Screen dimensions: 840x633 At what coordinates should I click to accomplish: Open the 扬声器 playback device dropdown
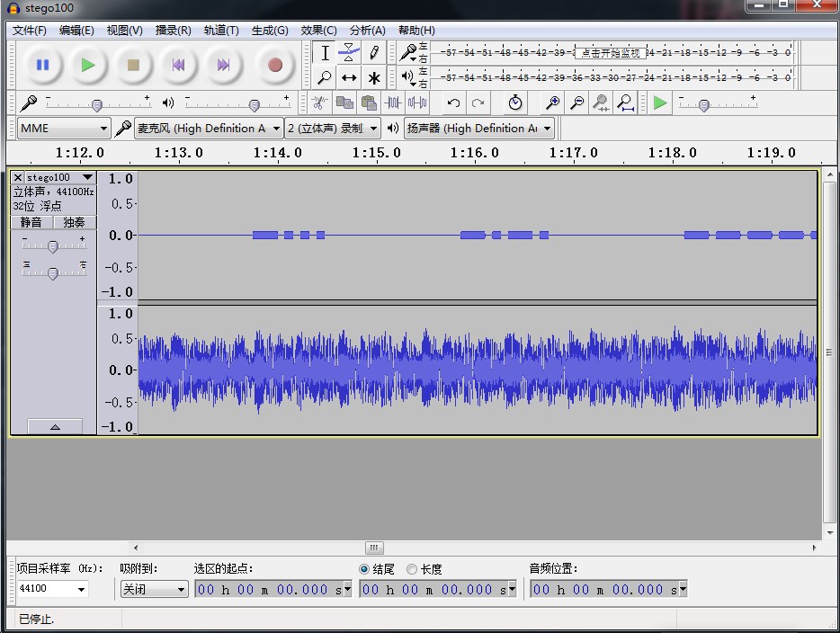coord(478,128)
